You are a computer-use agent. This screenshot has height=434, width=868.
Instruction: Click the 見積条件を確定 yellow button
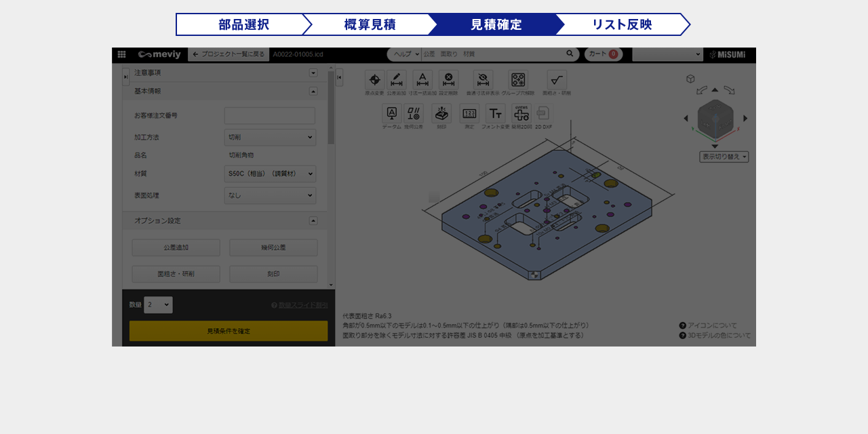[x=229, y=331]
